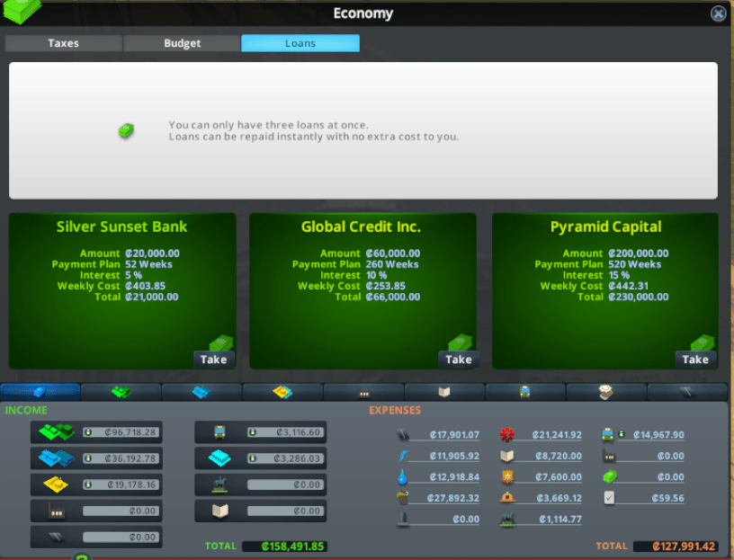Expand info for 14,967.90 transport expense
This screenshot has height=560, width=734.
point(622,435)
